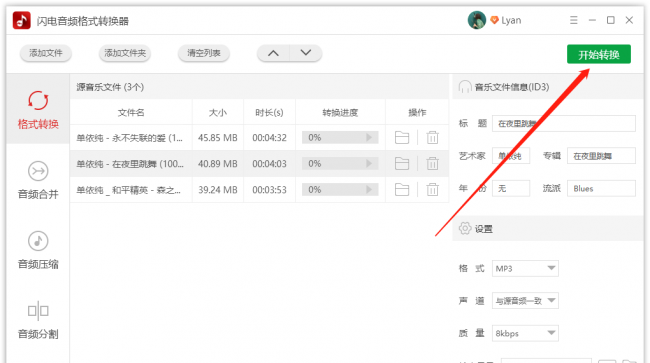This screenshot has width=650, height=363.
Task: Open the Lyan user avatar
Action: pyautogui.click(x=477, y=20)
